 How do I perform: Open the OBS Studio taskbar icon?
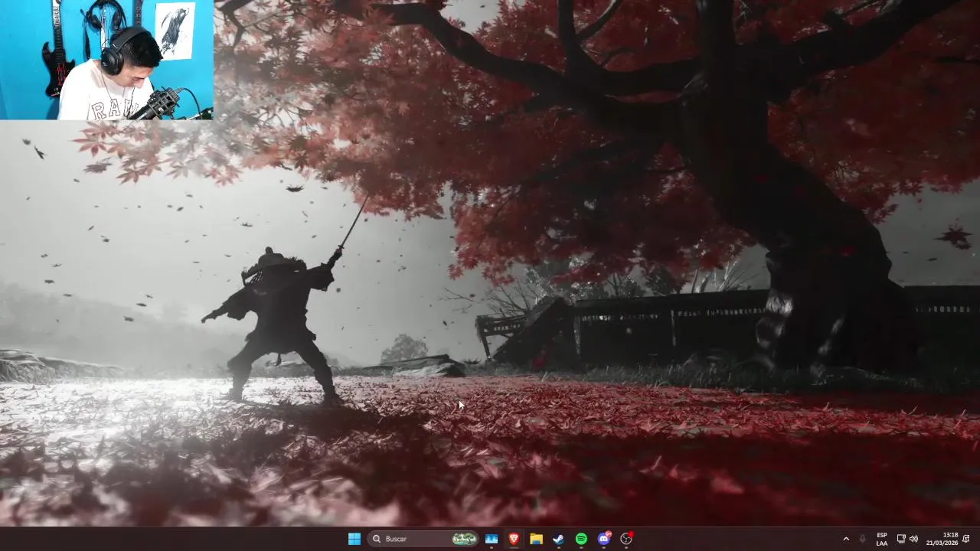click(x=626, y=539)
